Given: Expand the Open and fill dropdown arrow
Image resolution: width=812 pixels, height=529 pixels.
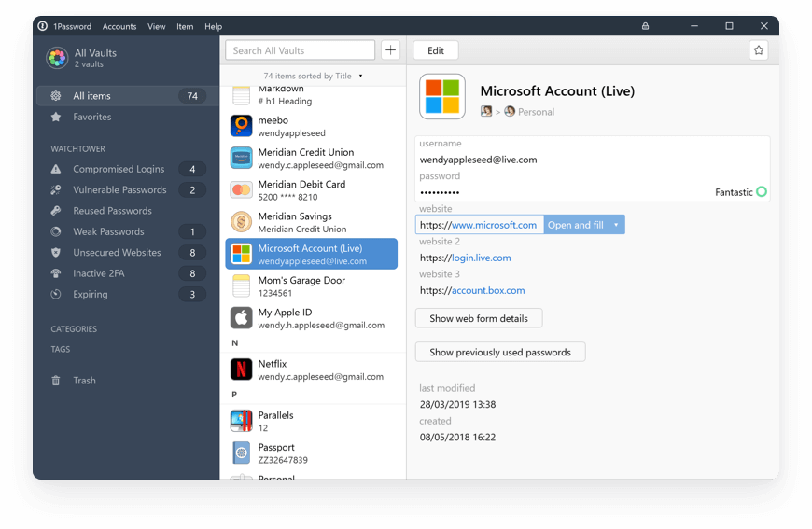Looking at the screenshot, I should tap(616, 225).
